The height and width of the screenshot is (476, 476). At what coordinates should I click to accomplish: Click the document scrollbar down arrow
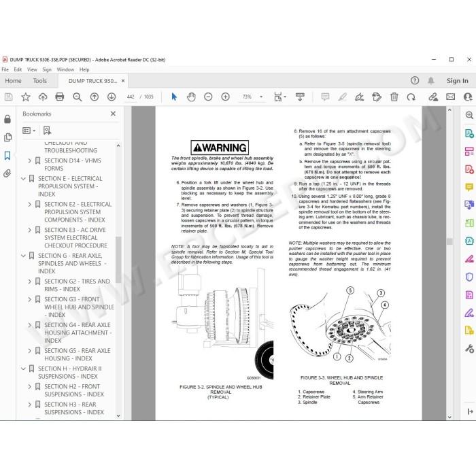point(449,417)
